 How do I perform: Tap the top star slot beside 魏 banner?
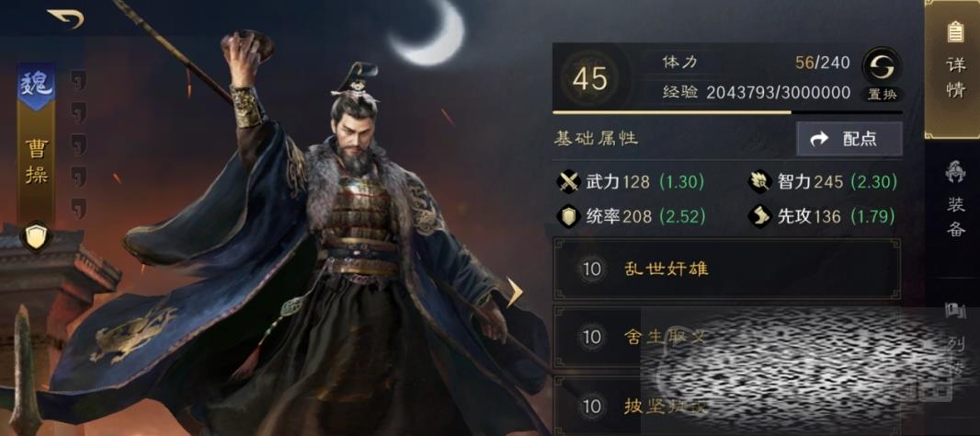tap(78, 81)
